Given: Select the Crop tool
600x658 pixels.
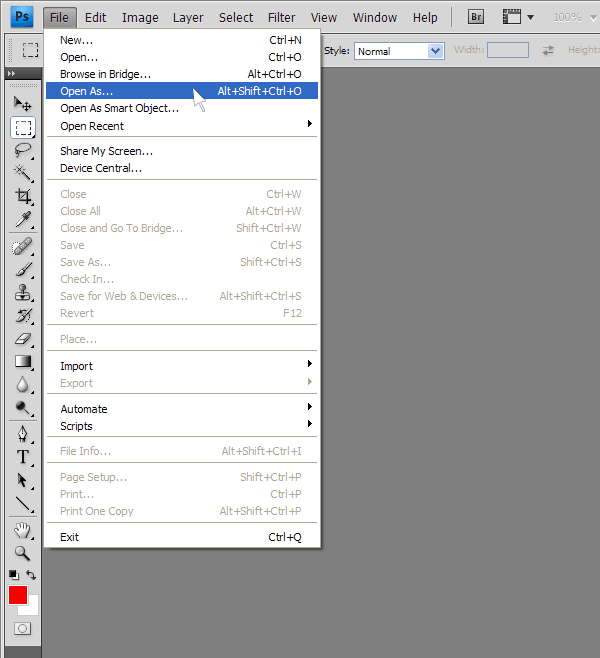Looking at the screenshot, I should pyautogui.click(x=23, y=196).
